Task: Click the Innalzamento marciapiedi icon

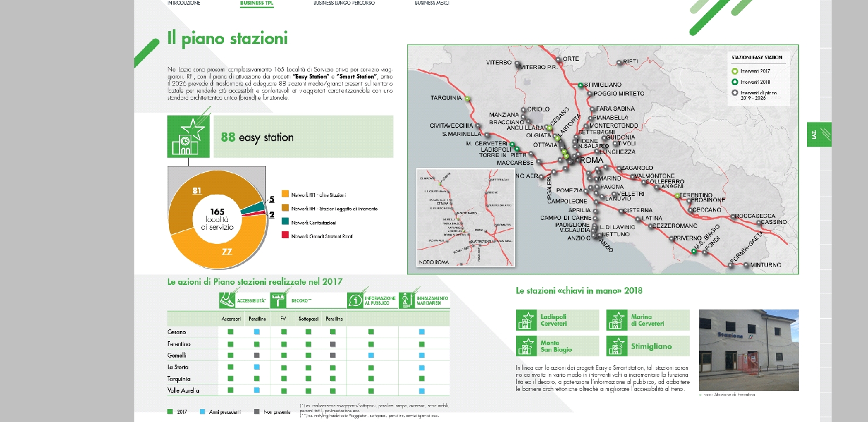Action: [406, 301]
